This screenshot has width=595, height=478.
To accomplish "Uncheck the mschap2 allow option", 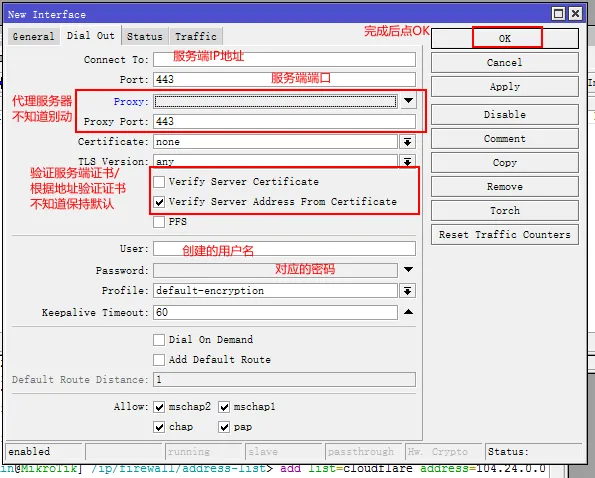I will coord(159,407).
